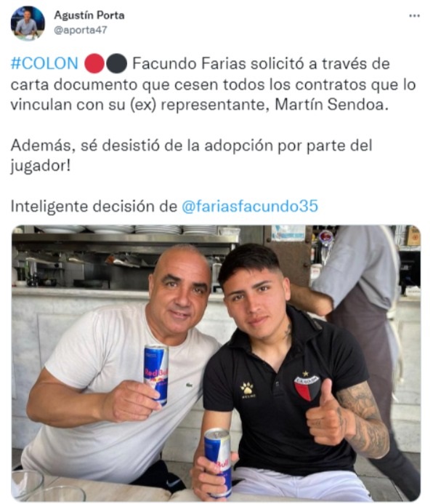Click the Lacoste crocodile logo on white shirt
The width and height of the screenshot is (433, 504).
[190, 385]
